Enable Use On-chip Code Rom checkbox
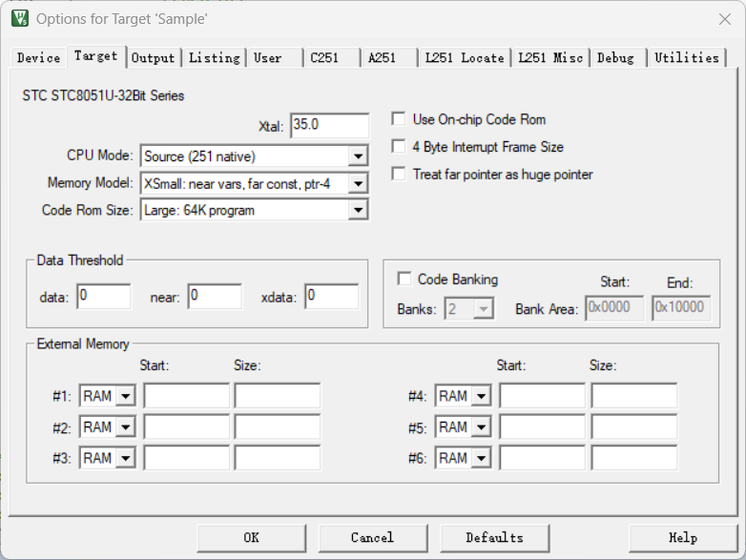Image resolution: width=746 pixels, height=560 pixels. tap(399, 119)
